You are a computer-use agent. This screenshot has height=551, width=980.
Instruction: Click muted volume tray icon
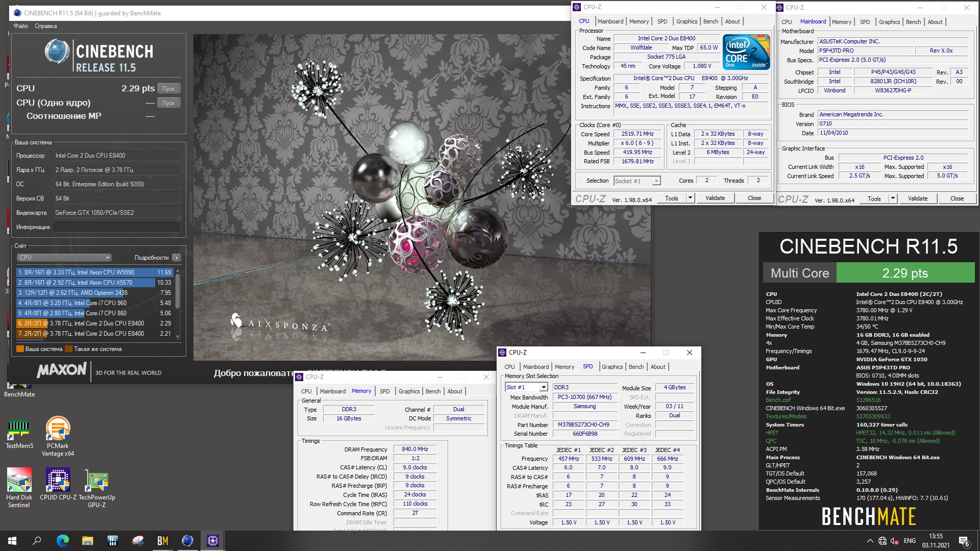pyautogui.click(x=894, y=541)
